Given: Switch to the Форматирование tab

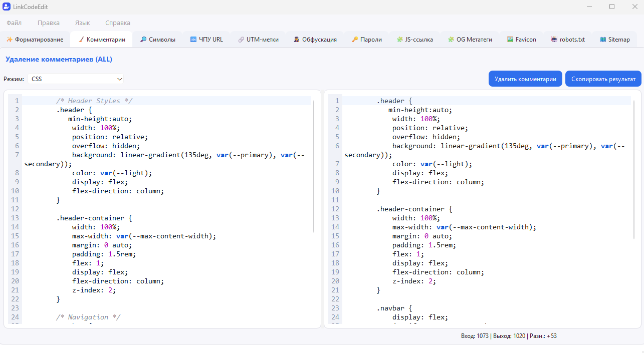Looking at the screenshot, I should [x=35, y=40].
